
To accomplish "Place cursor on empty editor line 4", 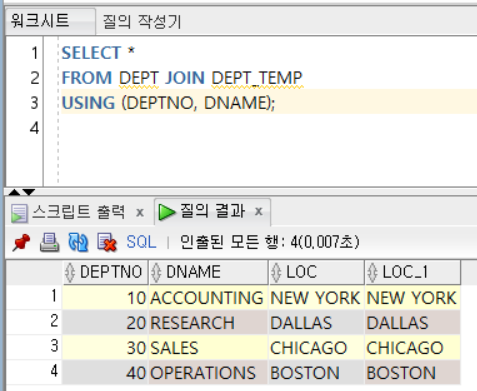I will click(x=269, y=128).
